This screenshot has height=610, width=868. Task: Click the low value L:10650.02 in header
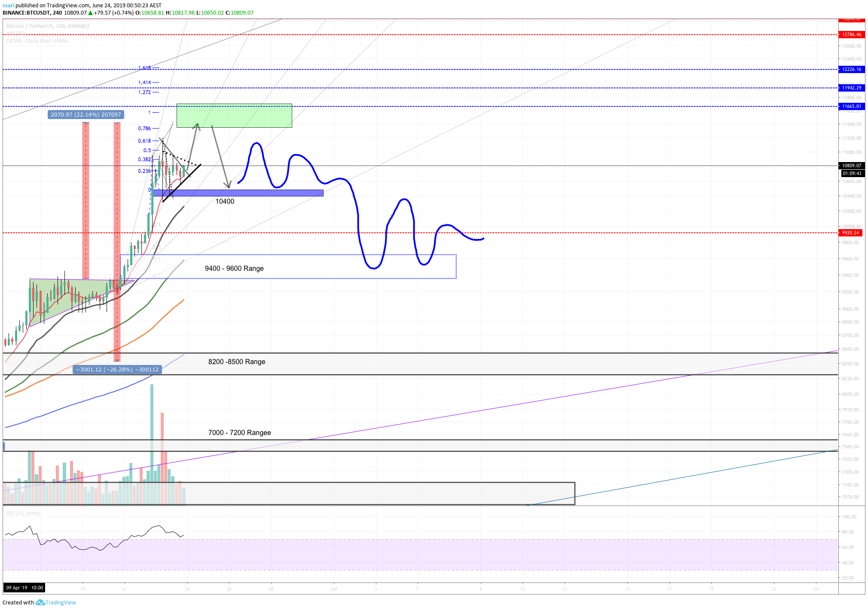(x=210, y=12)
